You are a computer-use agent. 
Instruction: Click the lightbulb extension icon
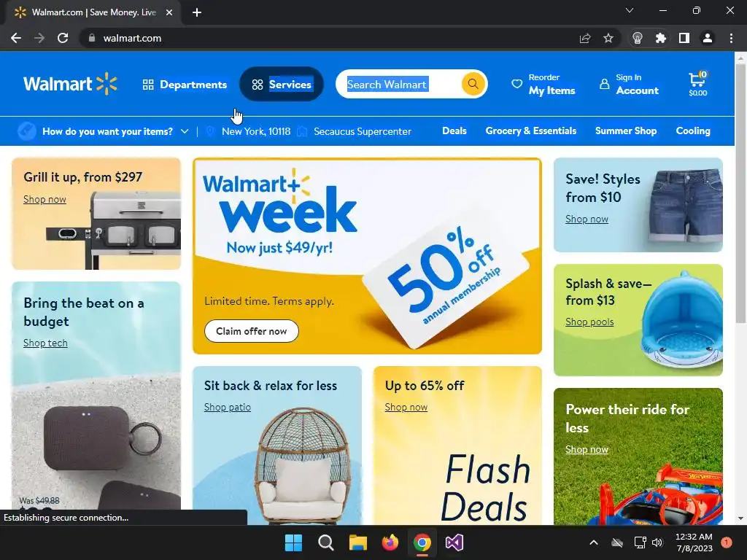click(x=638, y=38)
